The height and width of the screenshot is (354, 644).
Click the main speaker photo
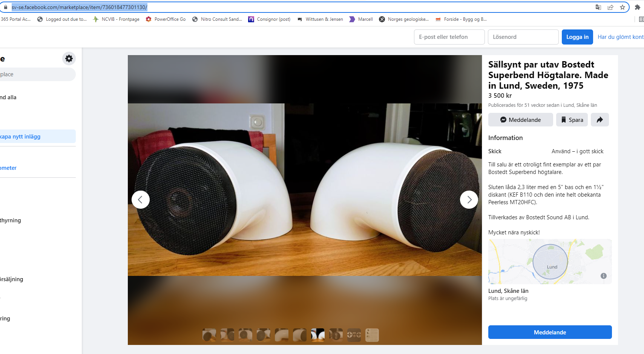pos(305,189)
